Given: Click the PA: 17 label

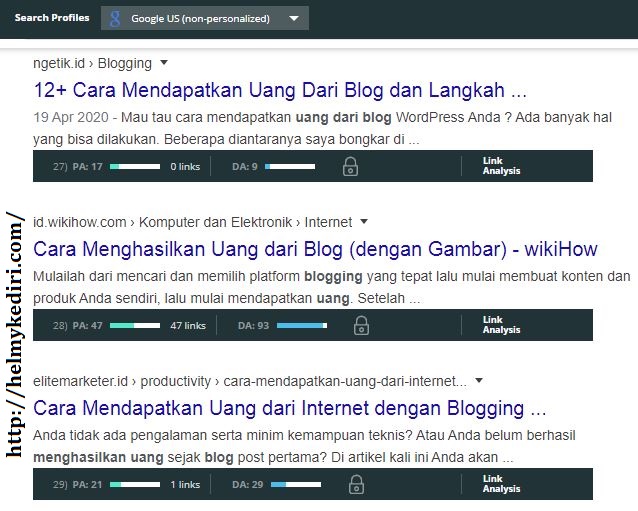Looking at the screenshot, I should [x=87, y=167].
